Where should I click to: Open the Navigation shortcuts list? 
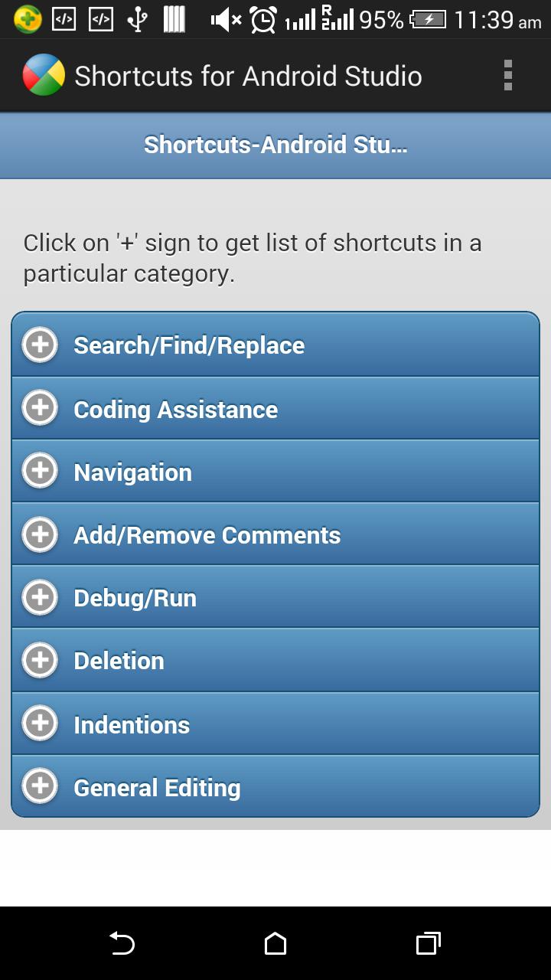click(x=132, y=472)
